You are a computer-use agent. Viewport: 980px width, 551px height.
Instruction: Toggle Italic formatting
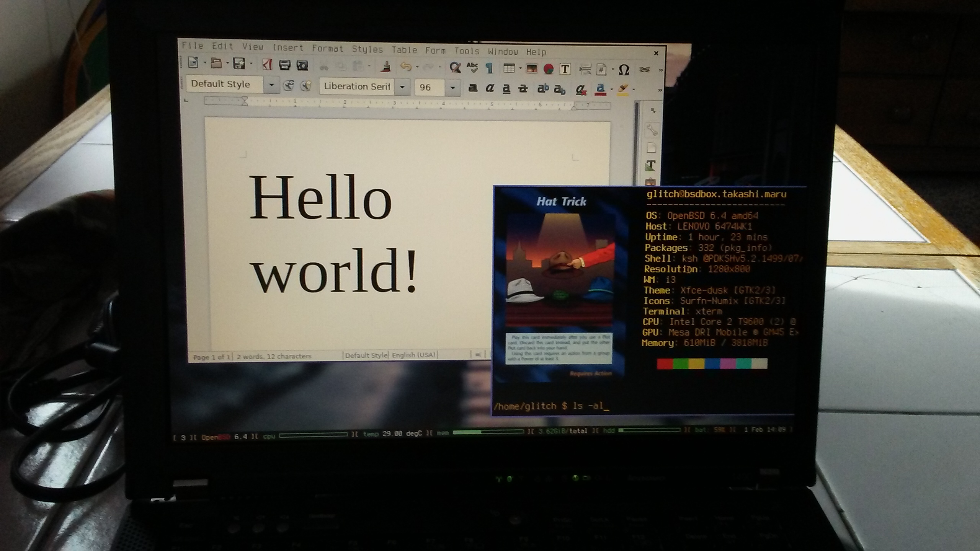489,88
